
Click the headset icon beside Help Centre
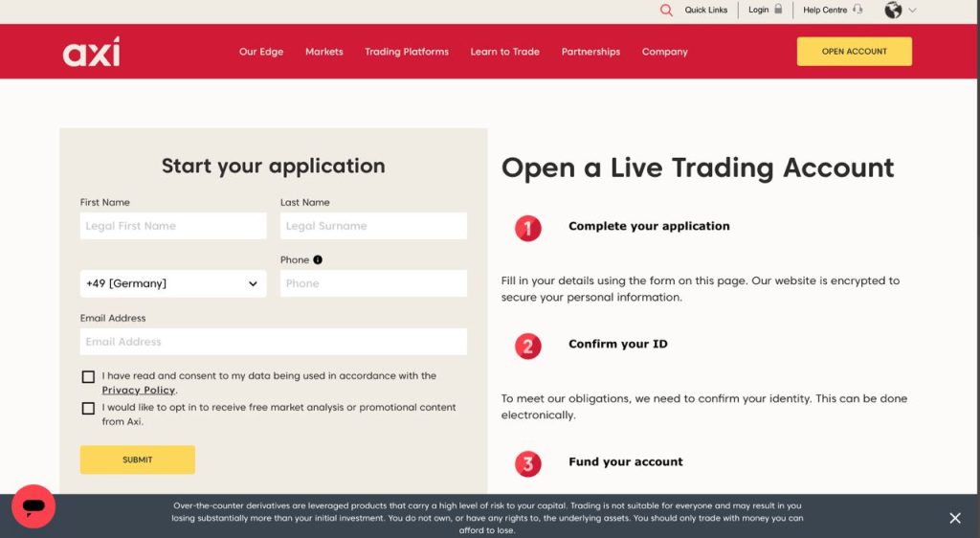857,10
